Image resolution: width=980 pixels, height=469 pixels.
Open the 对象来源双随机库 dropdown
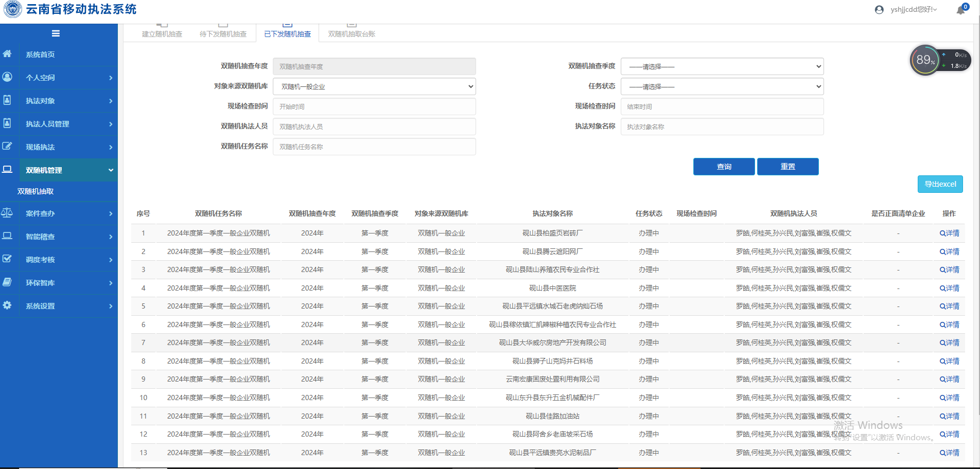click(x=374, y=86)
